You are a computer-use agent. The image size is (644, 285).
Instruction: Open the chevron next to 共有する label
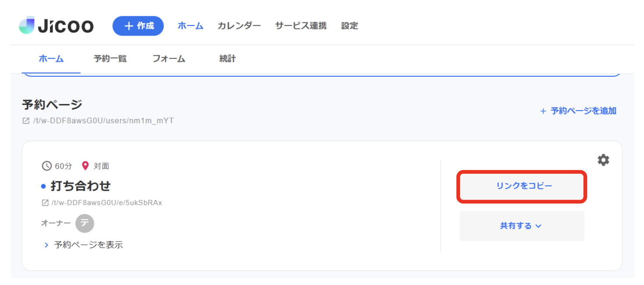tap(538, 226)
